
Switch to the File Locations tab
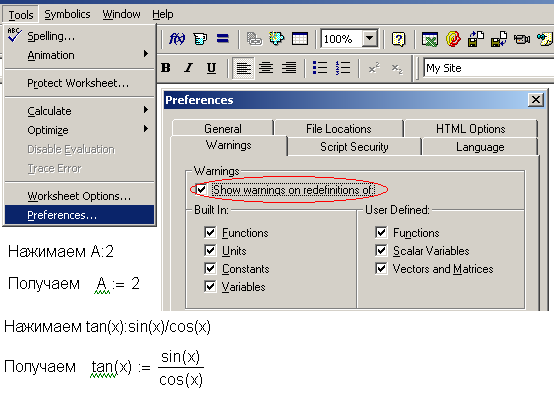click(339, 129)
